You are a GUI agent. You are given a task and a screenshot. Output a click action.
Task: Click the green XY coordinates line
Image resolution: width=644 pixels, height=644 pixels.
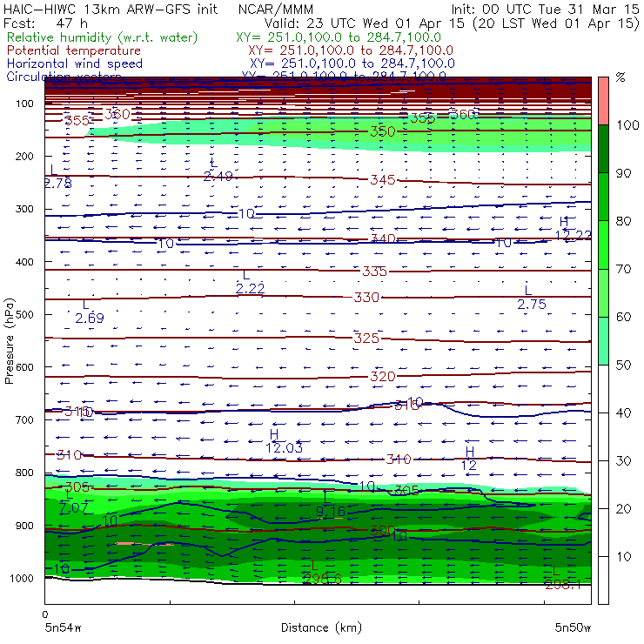339,37
